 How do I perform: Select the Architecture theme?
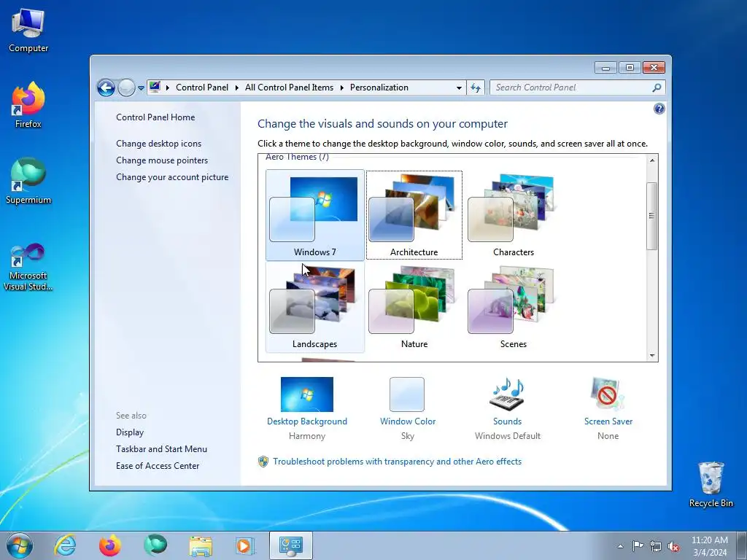tap(414, 215)
